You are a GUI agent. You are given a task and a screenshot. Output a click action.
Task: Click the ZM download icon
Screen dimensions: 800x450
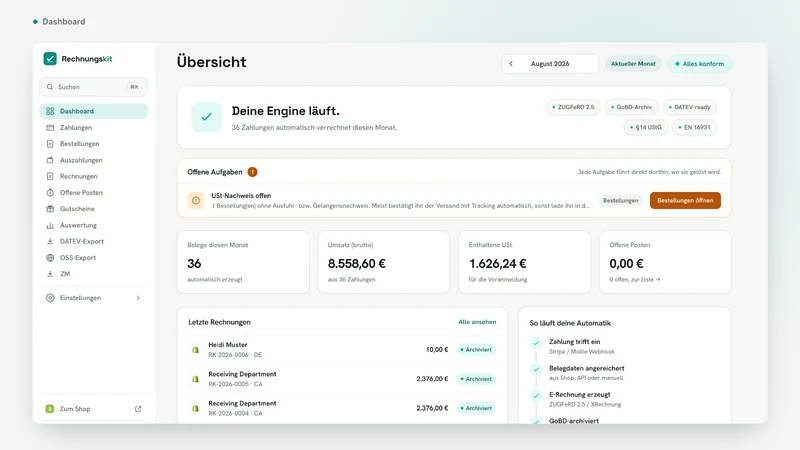tap(50, 274)
